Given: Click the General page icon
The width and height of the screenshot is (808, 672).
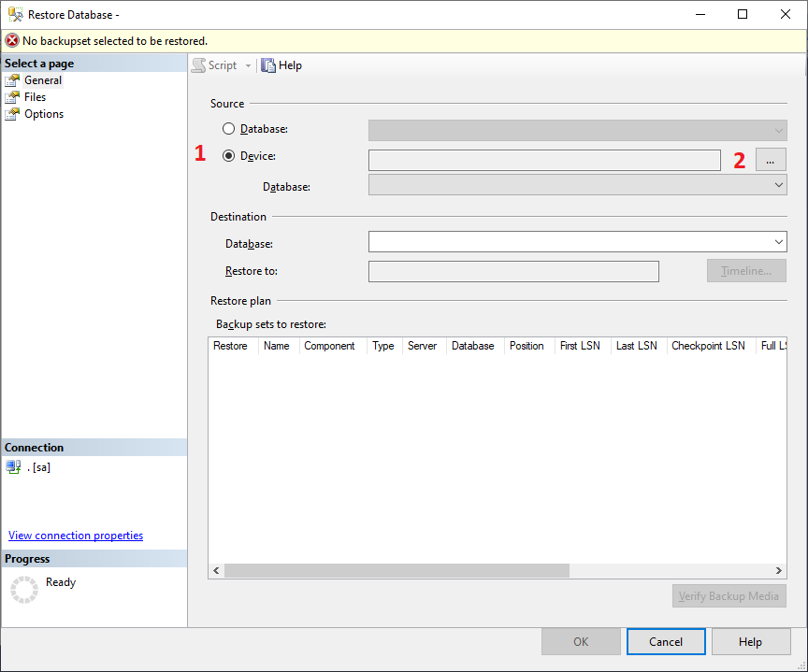Looking at the screenshot, I should 12,80.
